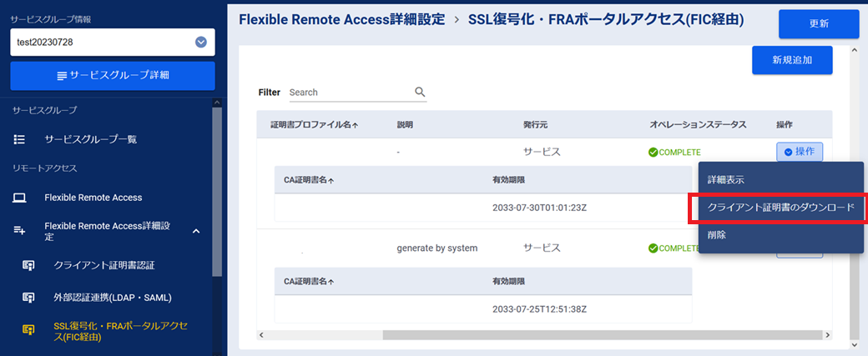868x356 pixels.
Task: Click the green COMPLETE status icon
Action: tap(654, 152)
